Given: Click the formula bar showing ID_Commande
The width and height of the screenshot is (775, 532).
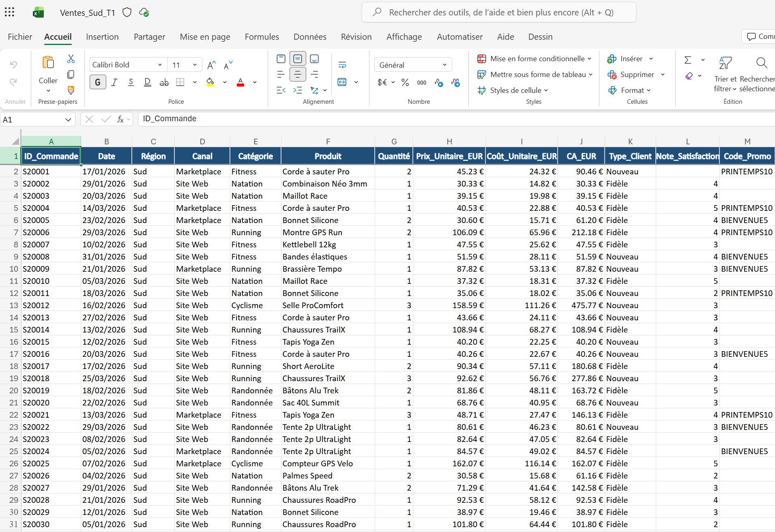Looking at the screenshot, I should coord(456,119).
